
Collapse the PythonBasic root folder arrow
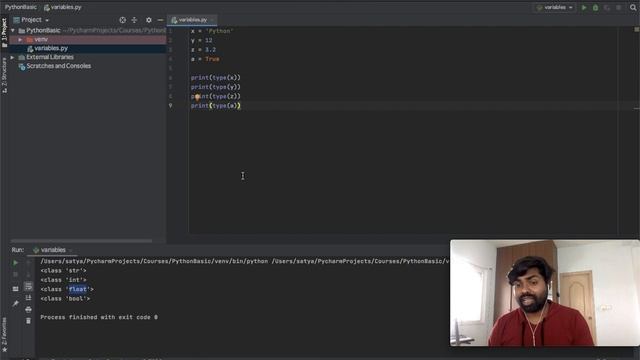(13, 31)
